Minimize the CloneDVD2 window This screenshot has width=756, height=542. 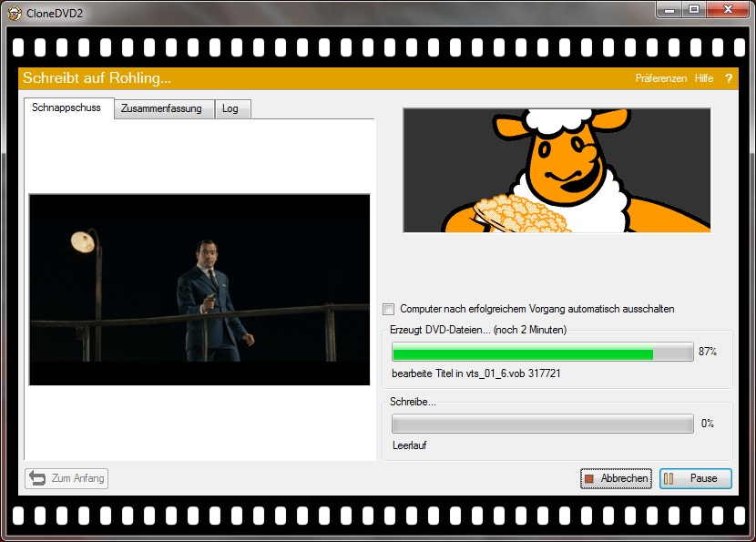pos(669,10)
